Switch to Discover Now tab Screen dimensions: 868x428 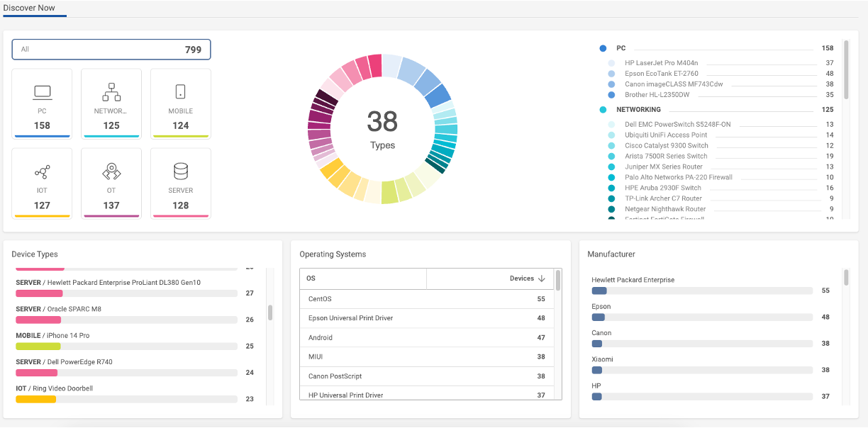[29, 8]
